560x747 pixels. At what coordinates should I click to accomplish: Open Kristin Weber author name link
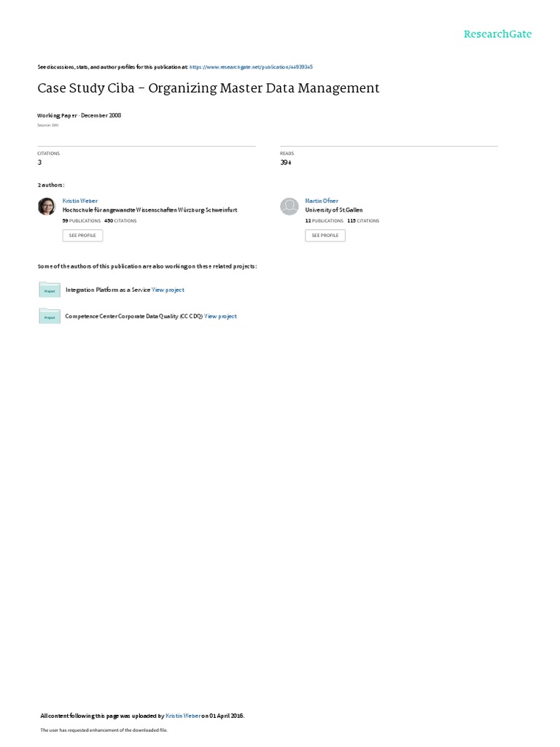pyautogui.click(x=80, y=201)
